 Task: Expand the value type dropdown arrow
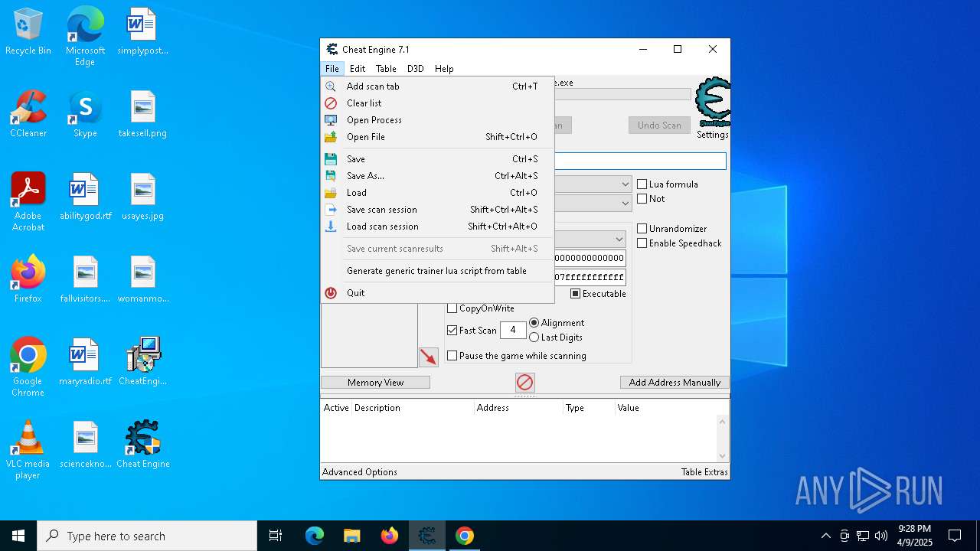pyautogui.click(x=625, y=203)
